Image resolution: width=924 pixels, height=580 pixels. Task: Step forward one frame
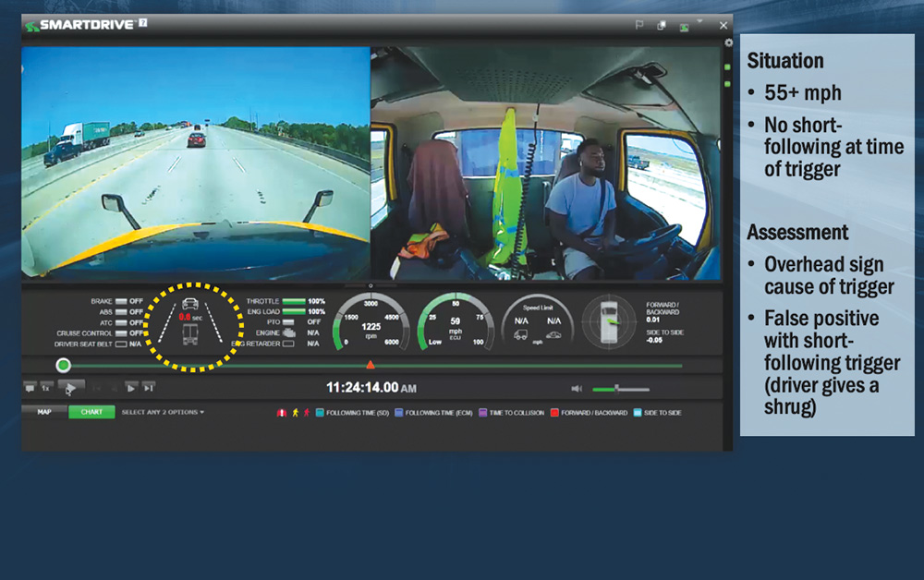[x=130, y=388]
